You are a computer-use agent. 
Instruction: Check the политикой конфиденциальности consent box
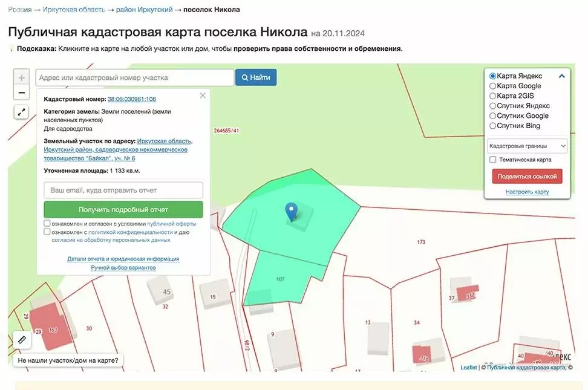point(47,232)
